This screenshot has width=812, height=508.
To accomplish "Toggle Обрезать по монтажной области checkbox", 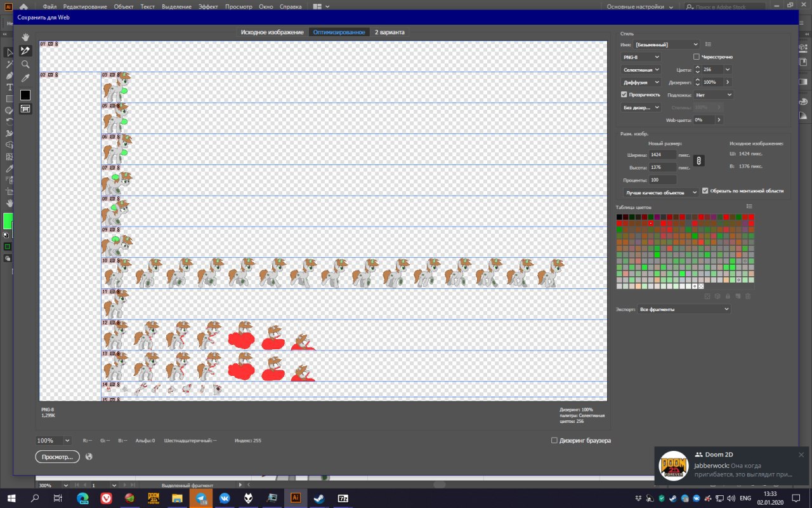I will [705, 190].
